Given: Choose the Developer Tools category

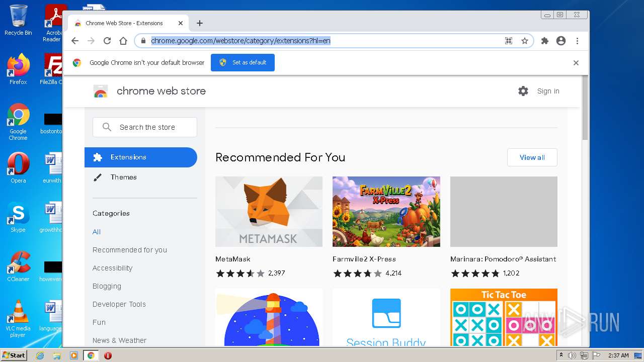Looking at the screenshot, I should point(119,304).
